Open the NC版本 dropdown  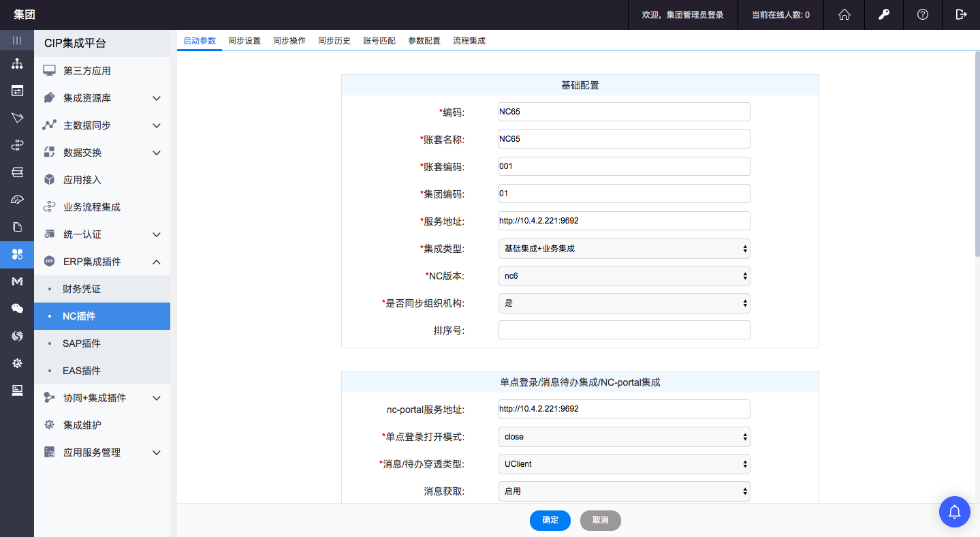(624, 276)
